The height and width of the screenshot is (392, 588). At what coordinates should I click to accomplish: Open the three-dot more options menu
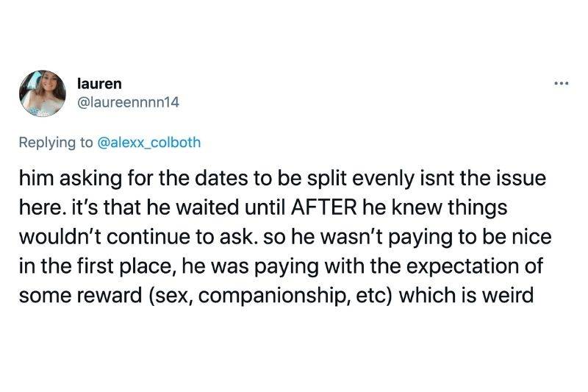(x=562, y=82)
